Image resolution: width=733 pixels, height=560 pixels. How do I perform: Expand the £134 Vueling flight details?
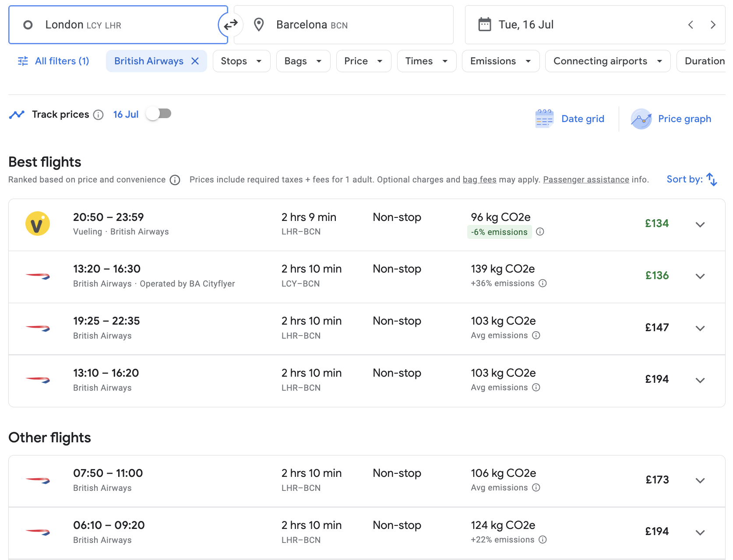(700, 224)
